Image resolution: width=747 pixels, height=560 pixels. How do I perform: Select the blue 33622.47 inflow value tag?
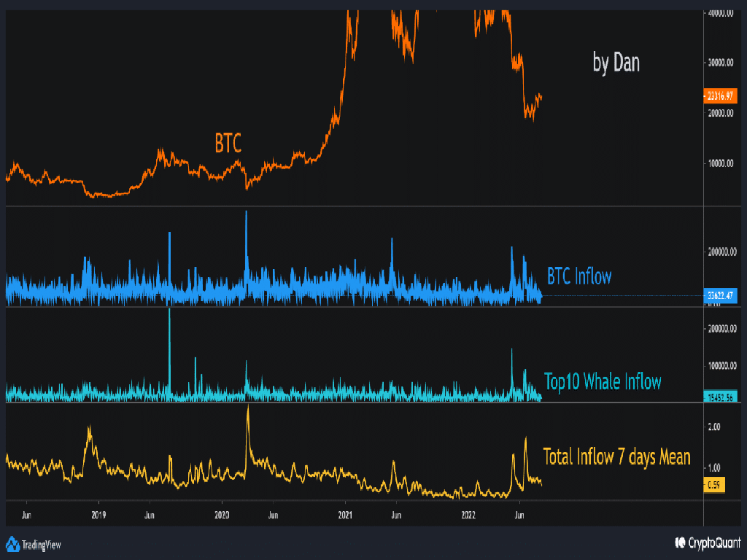pos(721,295)
